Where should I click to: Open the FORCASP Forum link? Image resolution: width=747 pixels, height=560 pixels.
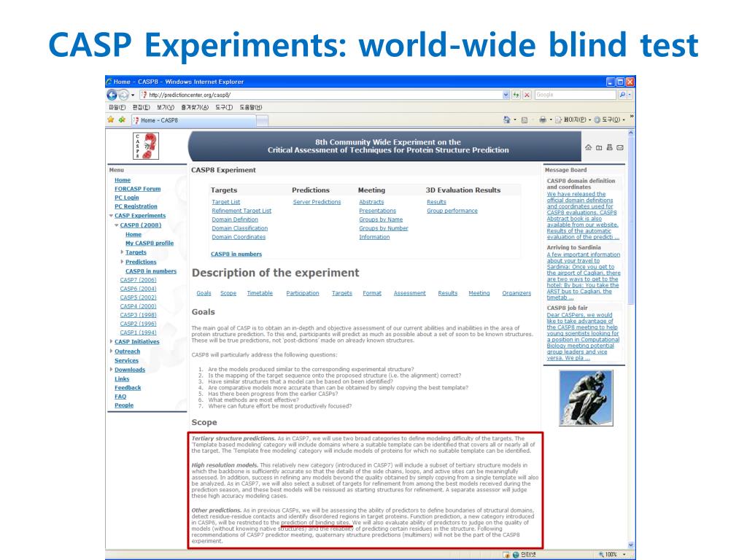(138, 189)
